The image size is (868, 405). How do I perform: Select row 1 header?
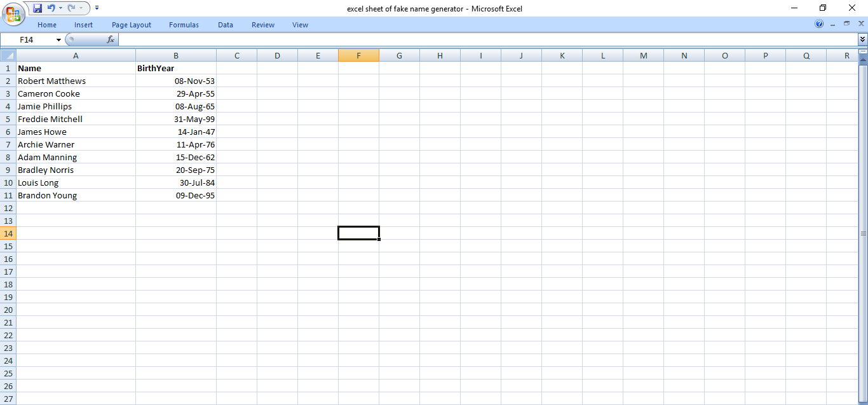pyautogui.click(x=8, y=68)
